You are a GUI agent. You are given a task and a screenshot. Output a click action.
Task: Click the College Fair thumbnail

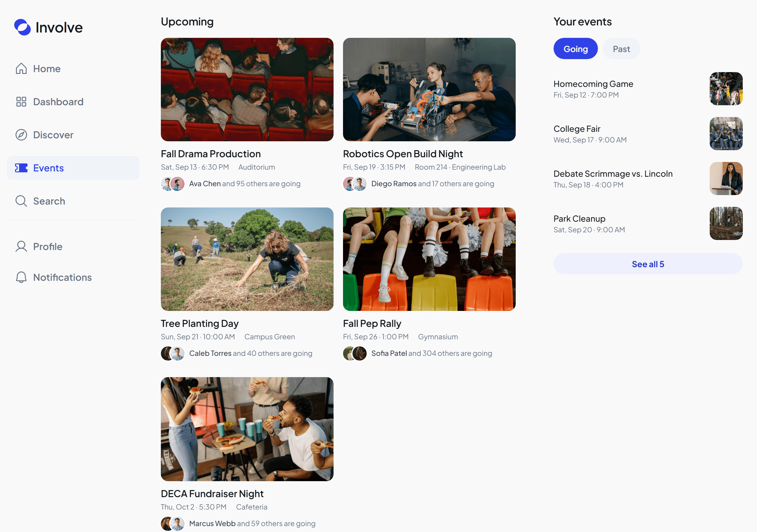point(726,134)
